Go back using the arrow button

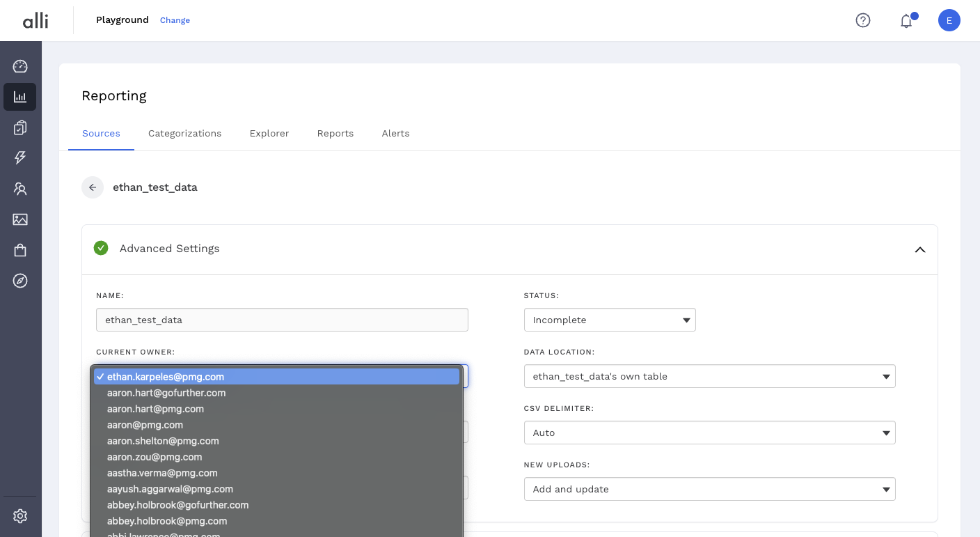[x=93, y=187]
